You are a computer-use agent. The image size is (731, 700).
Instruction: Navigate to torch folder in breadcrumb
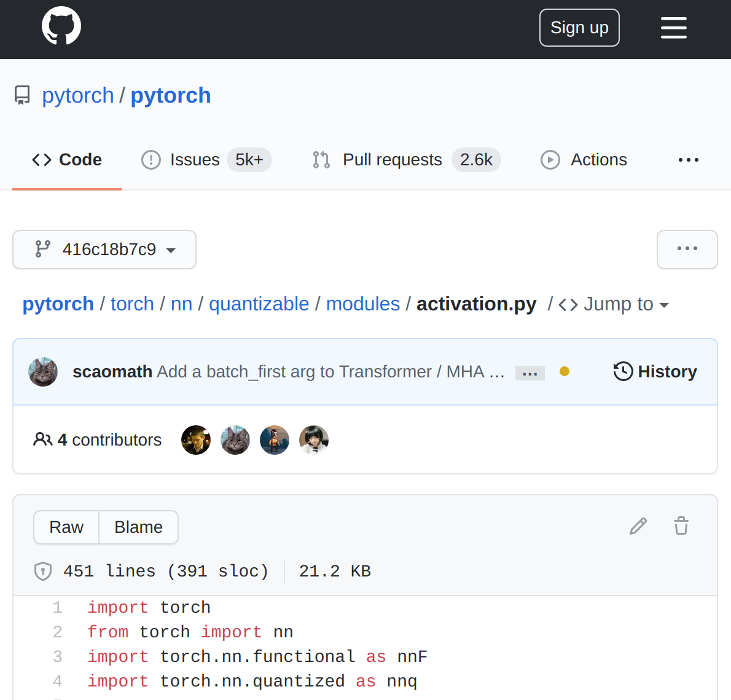pos(133,304)
